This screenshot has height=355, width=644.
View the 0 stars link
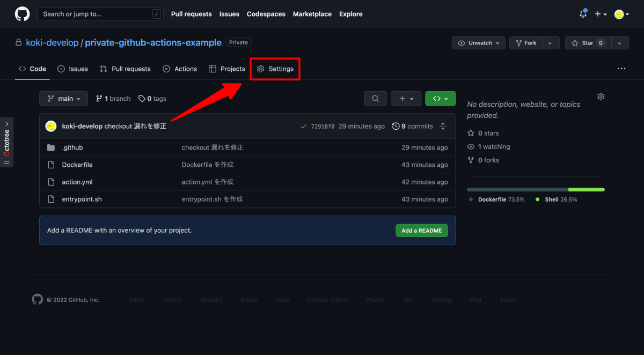tap(483, 133)
